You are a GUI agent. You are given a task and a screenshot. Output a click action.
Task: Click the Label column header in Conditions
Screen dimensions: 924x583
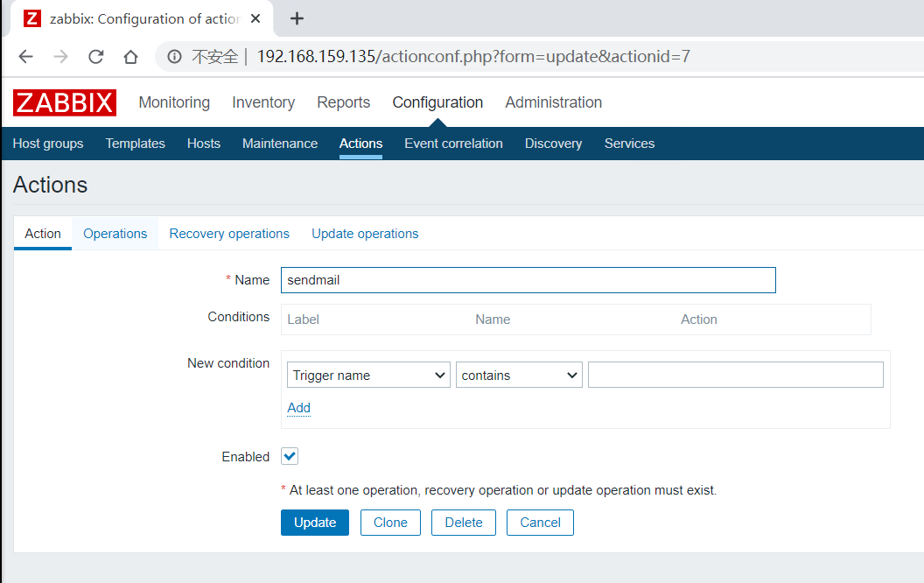[x=304, y=320]
